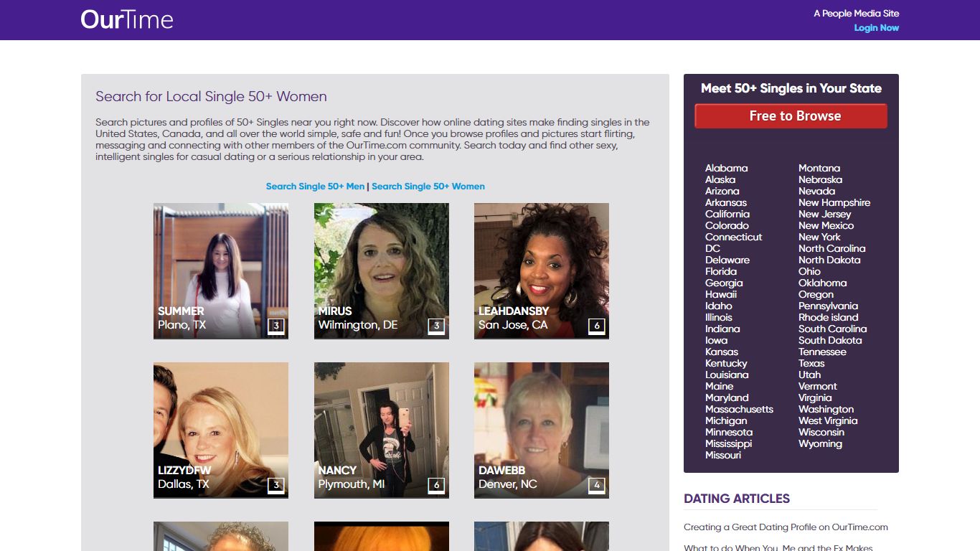Click the Login Now link
Image resolution: width=980 pixels, height=551 pixels.
point(876,28)
